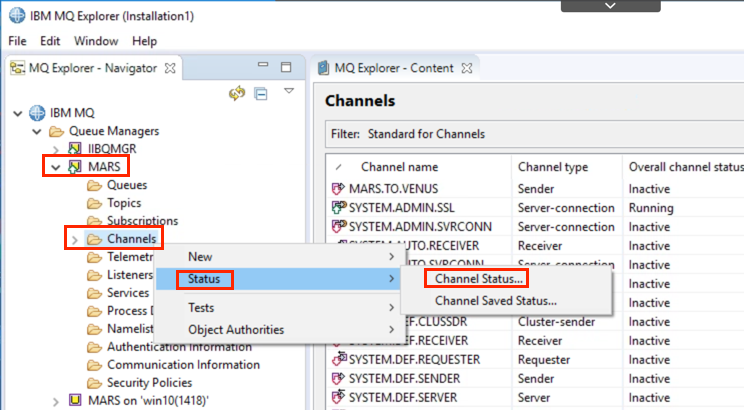The image size is (744, 410).
Task: Select the Subscriptions tree item
Action: (142, 221)
